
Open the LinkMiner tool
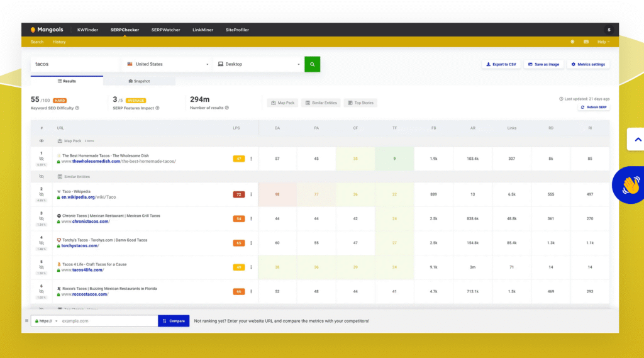203,30
